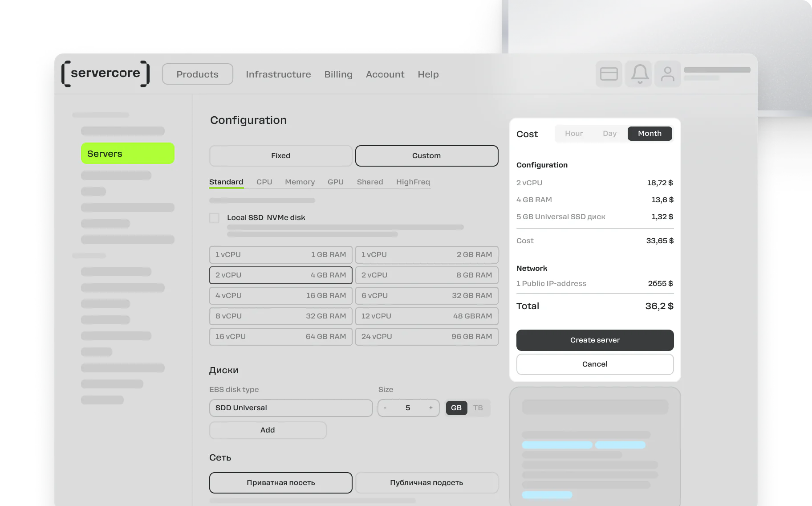Switch to the HighFreq tab

tap(413, 182)
